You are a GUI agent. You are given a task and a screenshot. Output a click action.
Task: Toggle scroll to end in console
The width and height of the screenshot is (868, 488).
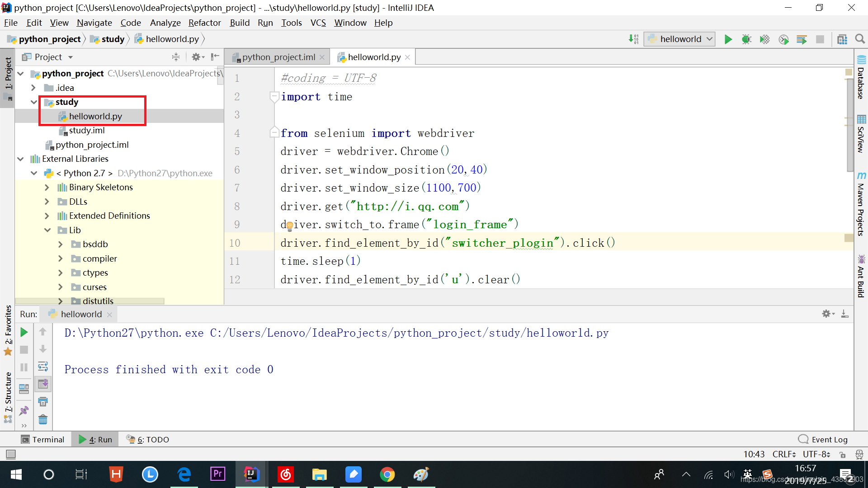click(x=43, y=384)
